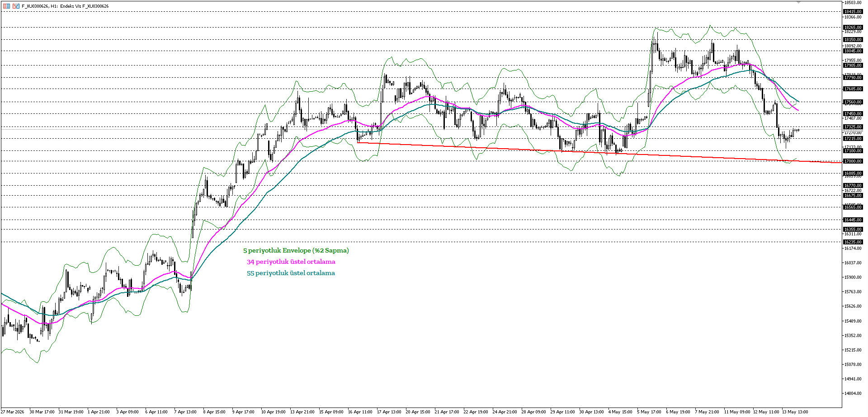Screen dimensions: 868x417
Task: Click the 15900.00 value on the price scale
Action: point(853,277)
